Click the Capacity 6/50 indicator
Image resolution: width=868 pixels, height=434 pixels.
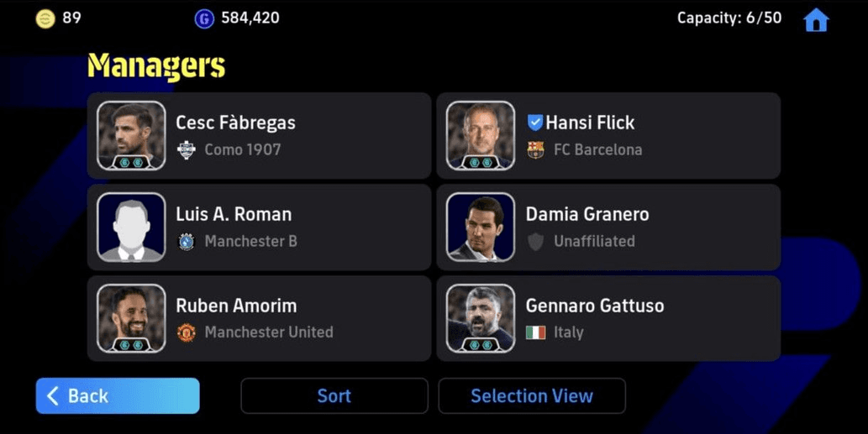729,18
